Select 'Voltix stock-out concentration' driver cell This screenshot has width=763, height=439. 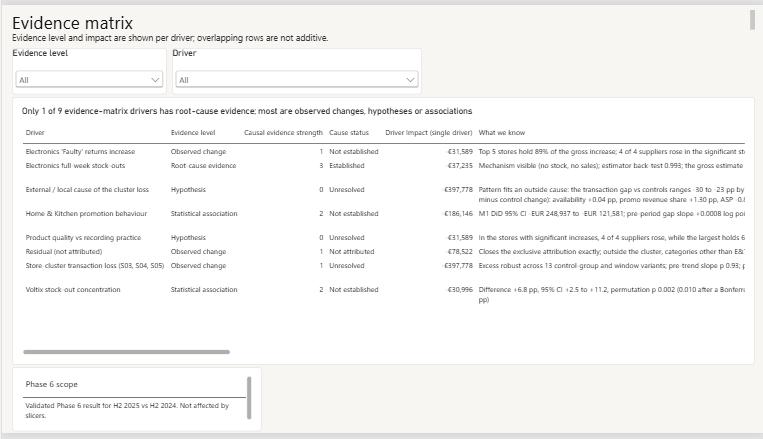[73, 289]
